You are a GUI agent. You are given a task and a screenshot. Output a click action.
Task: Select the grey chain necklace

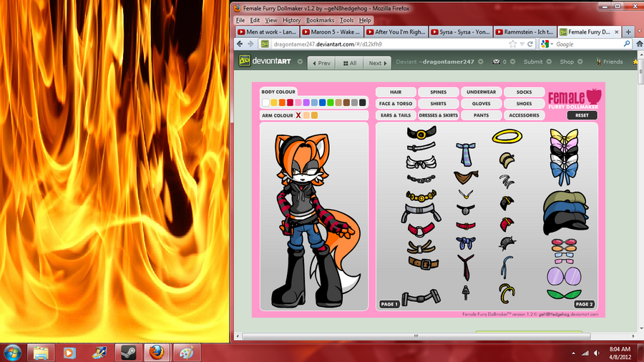(421, 179)
